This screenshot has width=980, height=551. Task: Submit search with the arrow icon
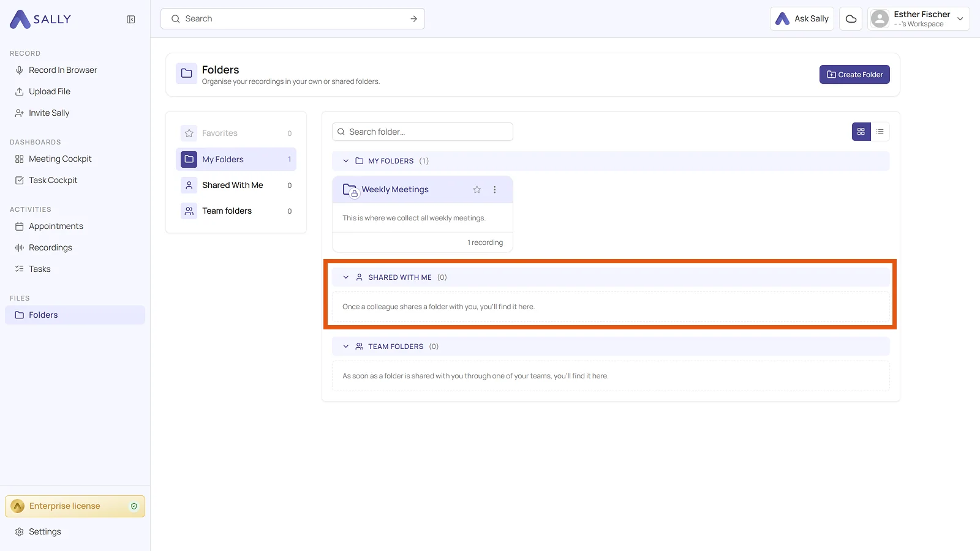[414, 19]
